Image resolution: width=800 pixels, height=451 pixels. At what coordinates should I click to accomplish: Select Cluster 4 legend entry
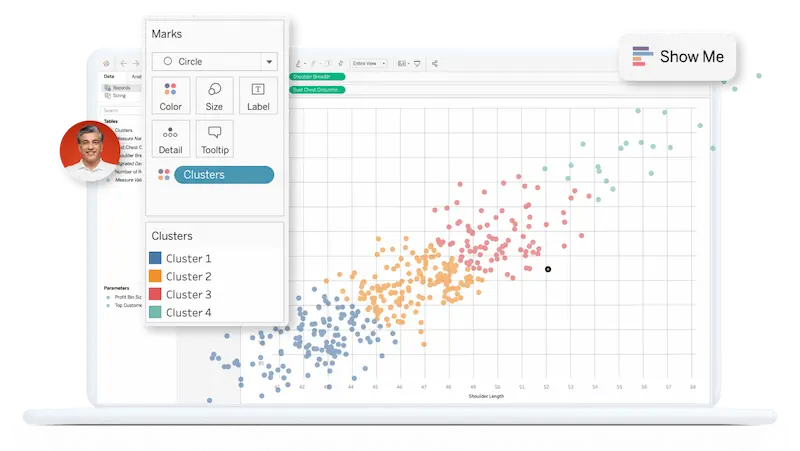[x=188, y=313]
